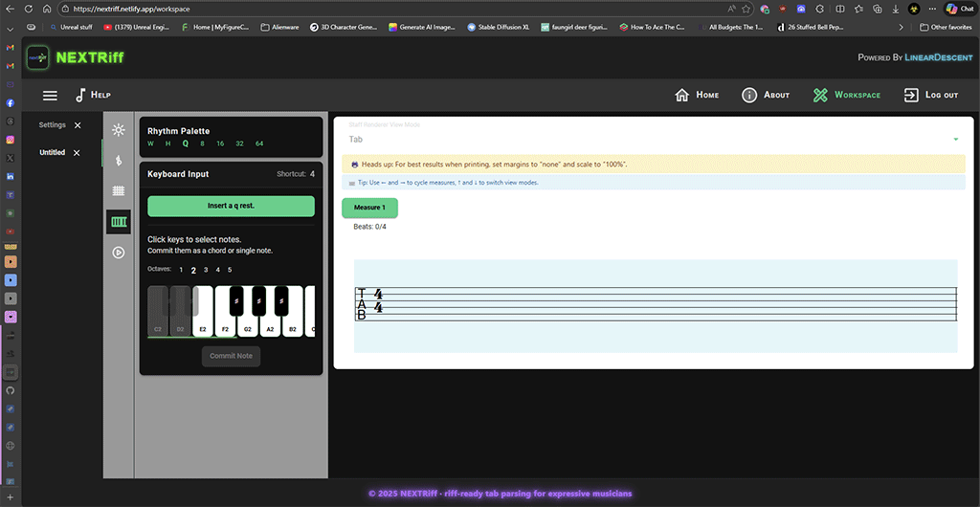This screenshot has height=507, width=980.
Task: Open the Help music note link
Action: click(x=93, y=96)
